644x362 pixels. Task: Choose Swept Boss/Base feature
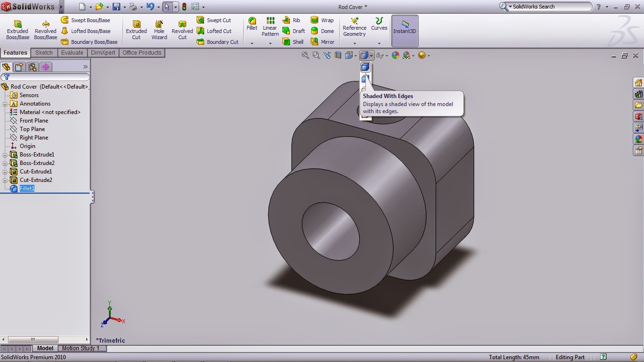click(x=85, y=20)
